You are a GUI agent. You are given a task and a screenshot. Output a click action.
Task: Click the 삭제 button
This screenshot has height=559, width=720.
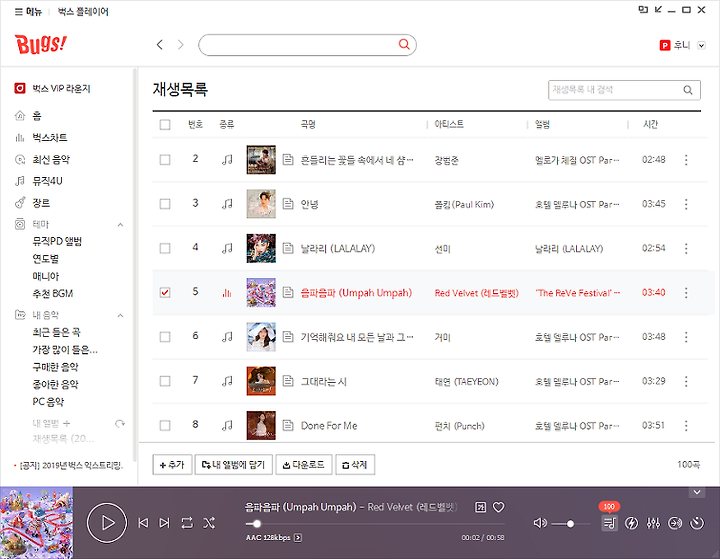(355, 465)
